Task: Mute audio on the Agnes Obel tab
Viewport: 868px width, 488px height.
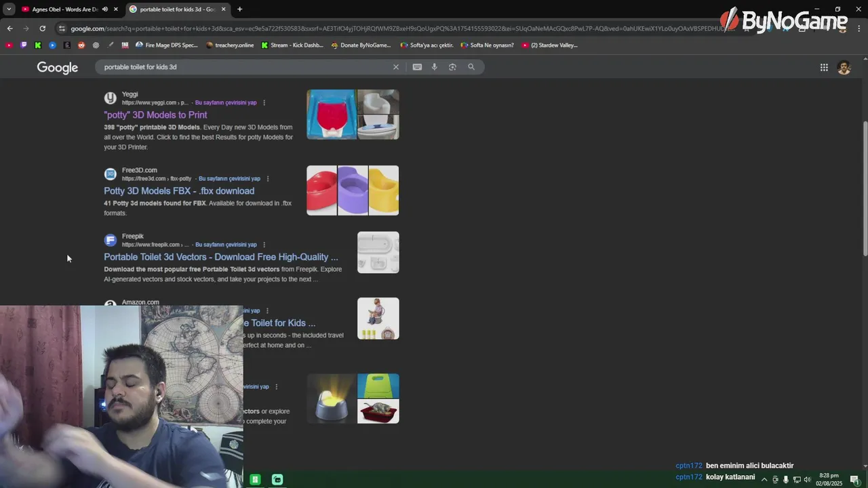Action: coord(104,9)
